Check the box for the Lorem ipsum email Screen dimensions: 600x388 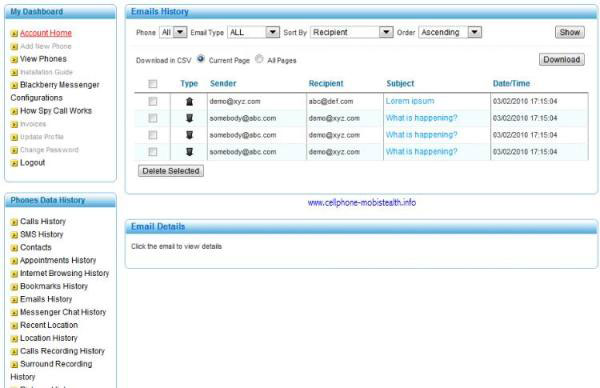(x=153, y=101)
